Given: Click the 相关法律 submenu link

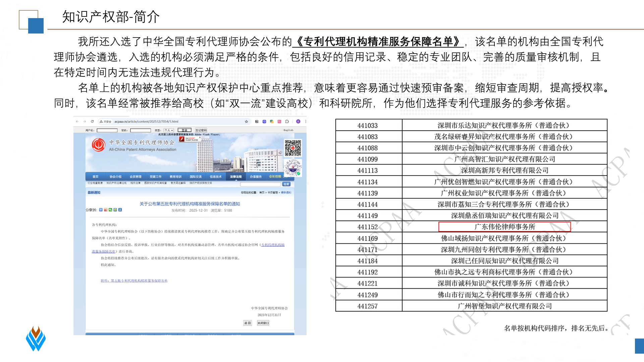Looking at the screenshot, I should click(x=136, y=183).
